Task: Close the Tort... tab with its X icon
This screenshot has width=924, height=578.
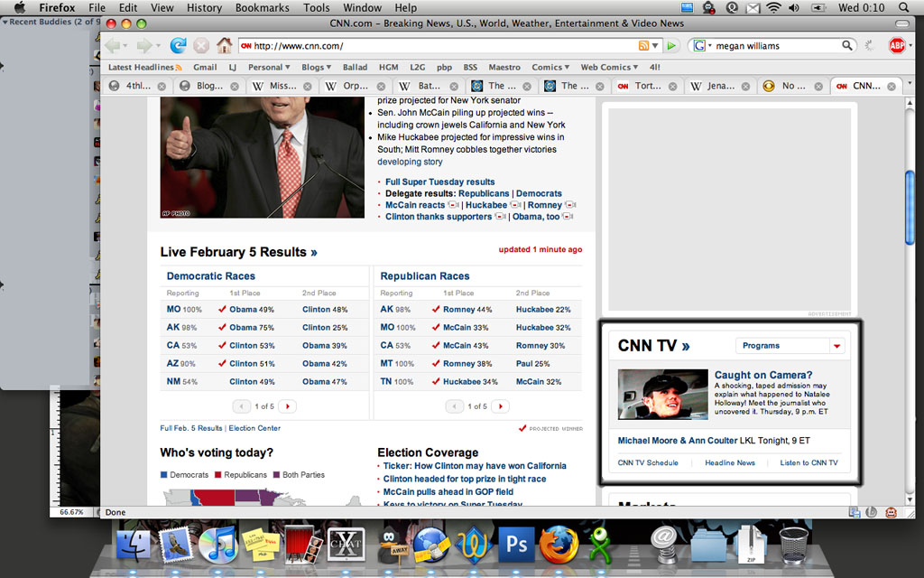Action: (672, 87)
